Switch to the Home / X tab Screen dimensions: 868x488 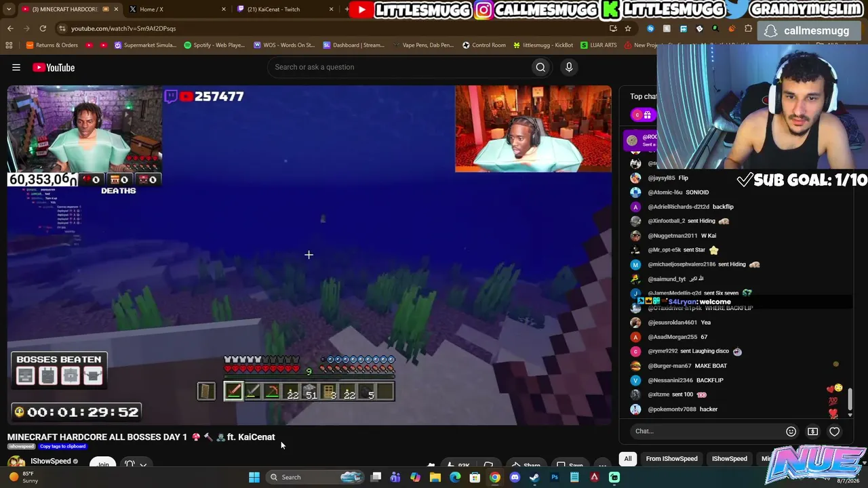[178, 9]
